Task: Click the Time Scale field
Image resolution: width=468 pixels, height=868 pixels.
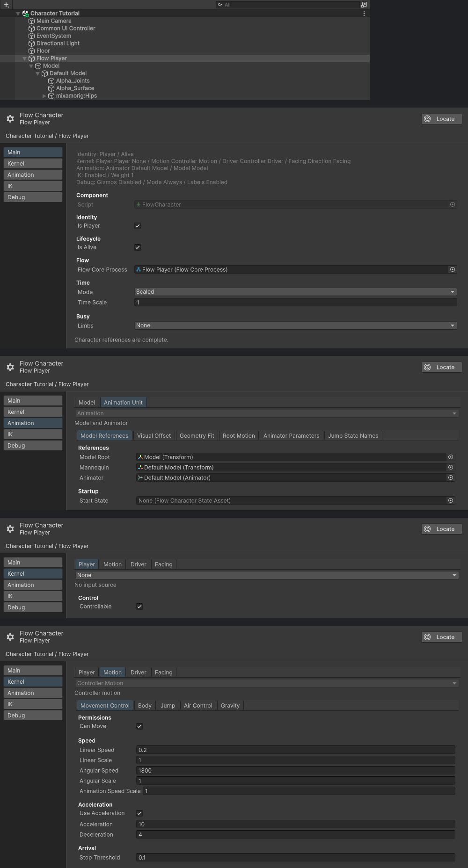Action: pos(296,303)
